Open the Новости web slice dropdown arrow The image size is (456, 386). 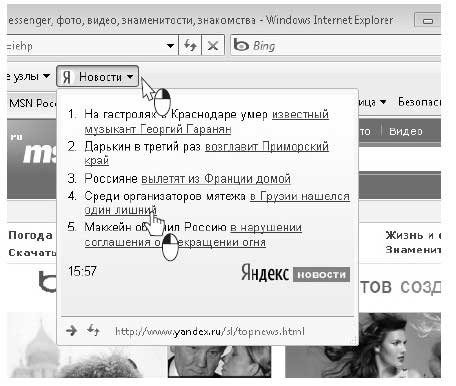tap(130, 77)
